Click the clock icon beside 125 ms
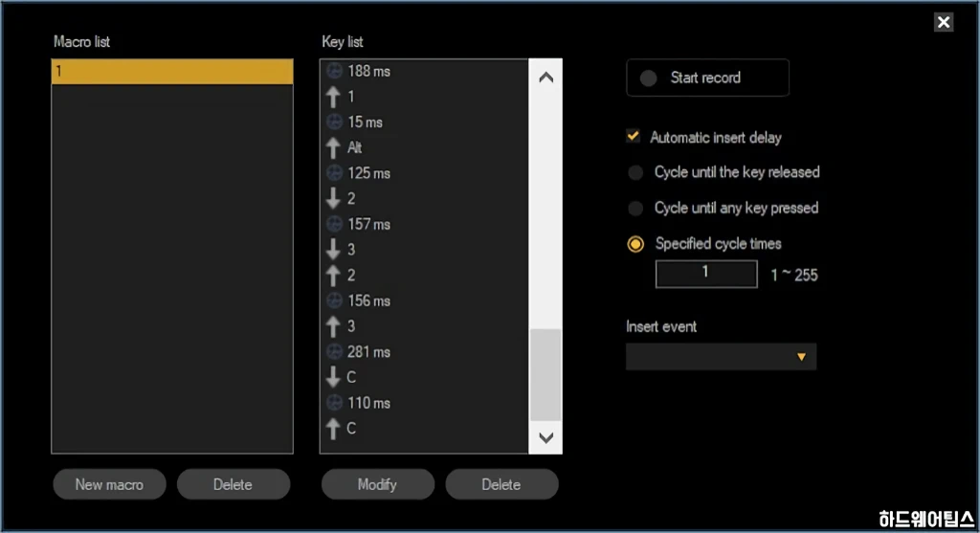Viewport: 980px width, 533px height. click(334, 173)
